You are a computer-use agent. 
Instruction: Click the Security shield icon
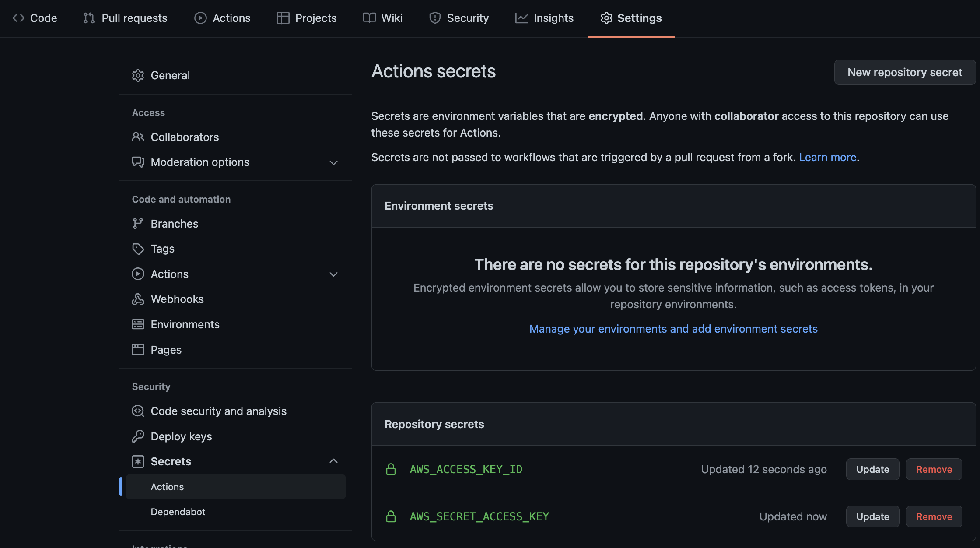(435, 18)
